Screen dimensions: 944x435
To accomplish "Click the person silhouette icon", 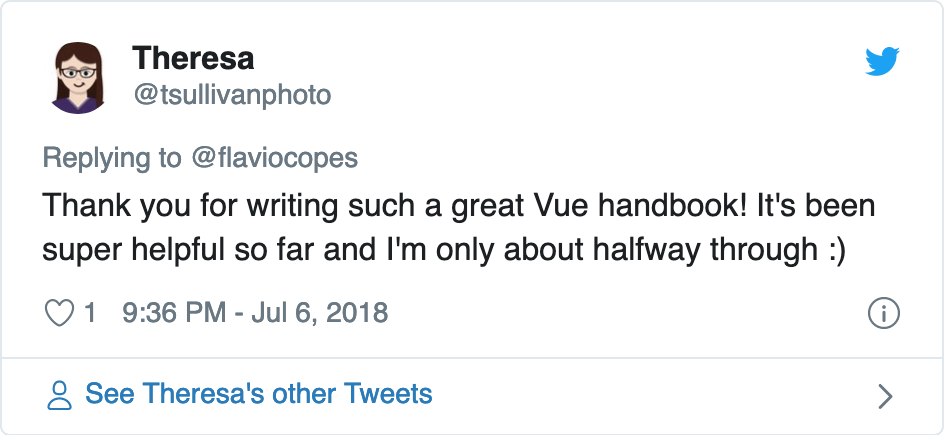I will pos(61,394).
